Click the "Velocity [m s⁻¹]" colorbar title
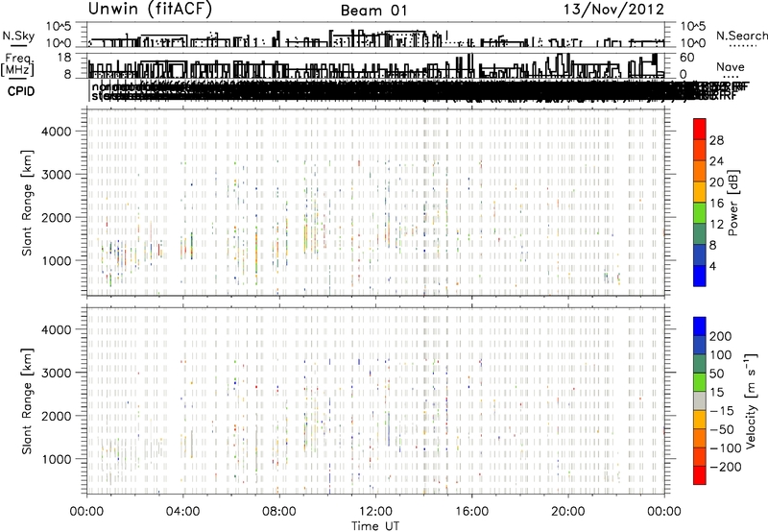The width and height of the screenshot is (768, 532). click(751, 400)
